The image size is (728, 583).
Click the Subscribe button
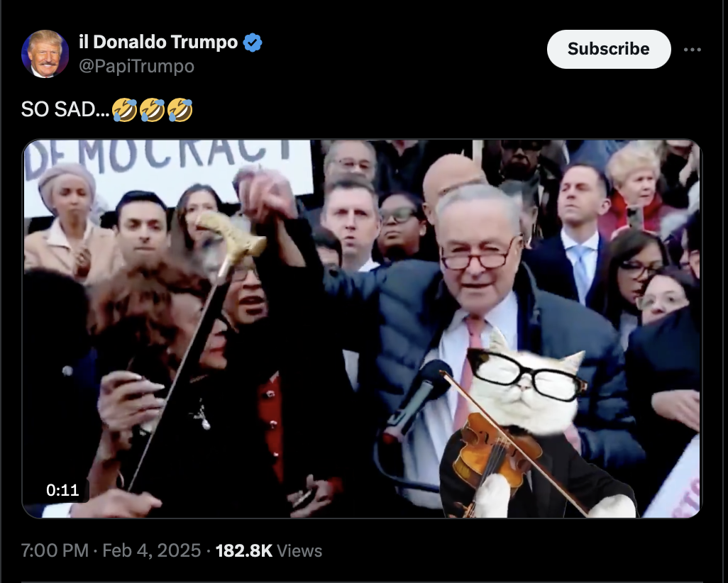pos(609,49)
